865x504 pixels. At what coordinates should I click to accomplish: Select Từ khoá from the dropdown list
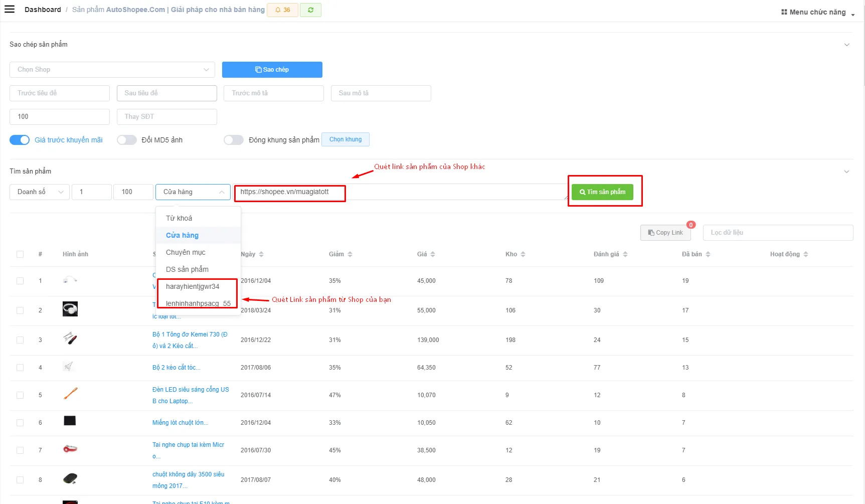point(179,218)
